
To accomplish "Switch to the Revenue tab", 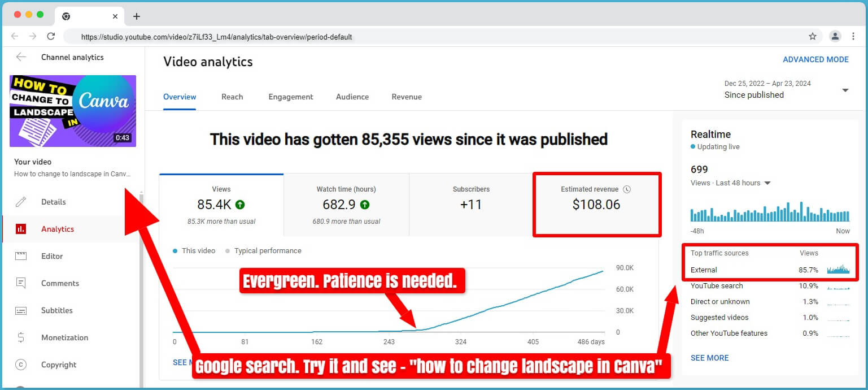I will point(407,97).
